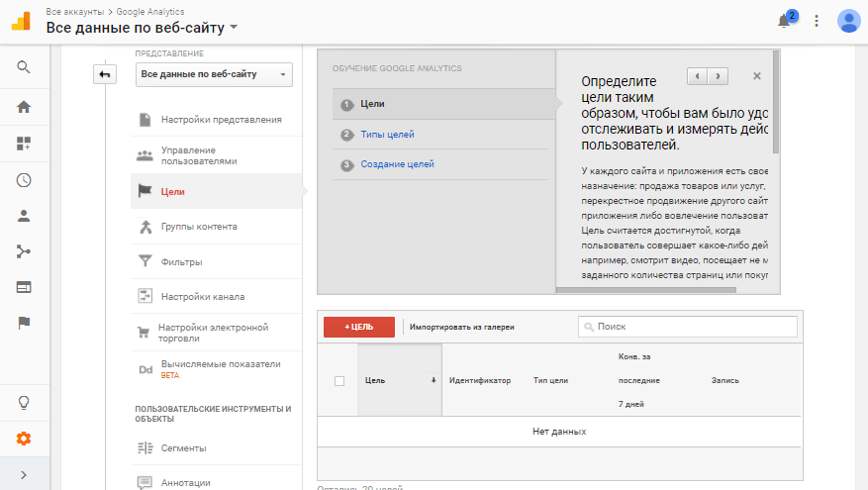Open Real-time reports clock icon
Image resolution: width=868 pixels, height=490 pixels.
point(23,180)
